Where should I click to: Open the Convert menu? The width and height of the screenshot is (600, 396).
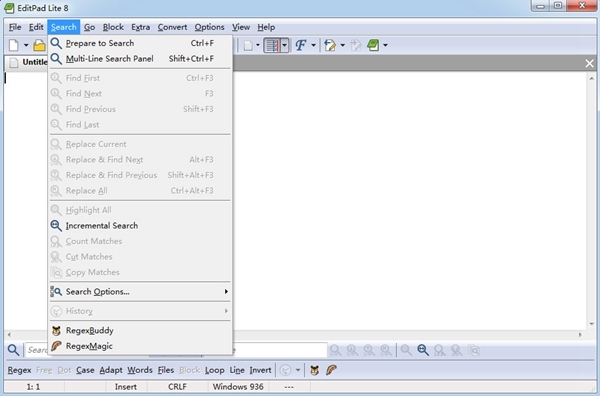point(172,27)
